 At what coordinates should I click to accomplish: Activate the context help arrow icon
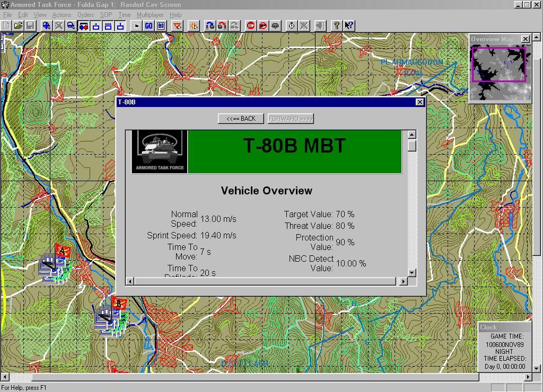(x=348, y=25)
